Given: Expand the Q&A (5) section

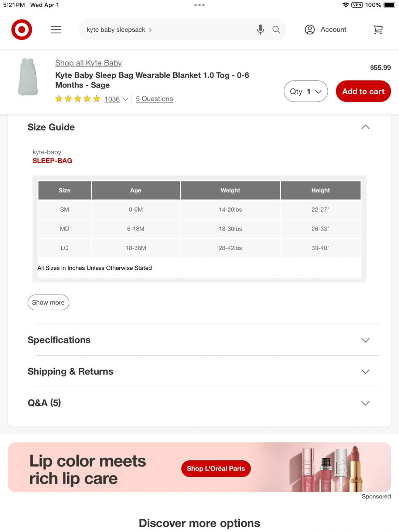Looking at the screenshot, I should (x=365, y=403).
